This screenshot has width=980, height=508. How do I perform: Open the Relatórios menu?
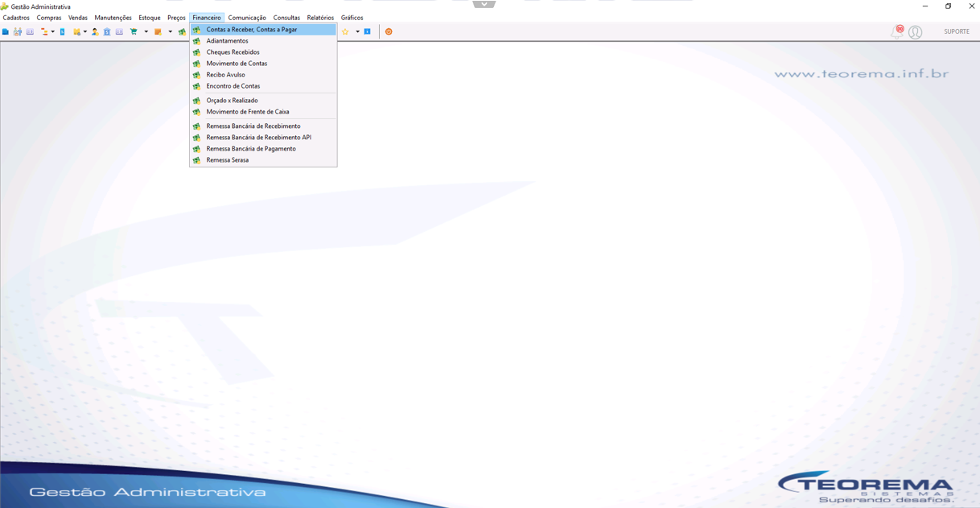[x=320, y=18]
